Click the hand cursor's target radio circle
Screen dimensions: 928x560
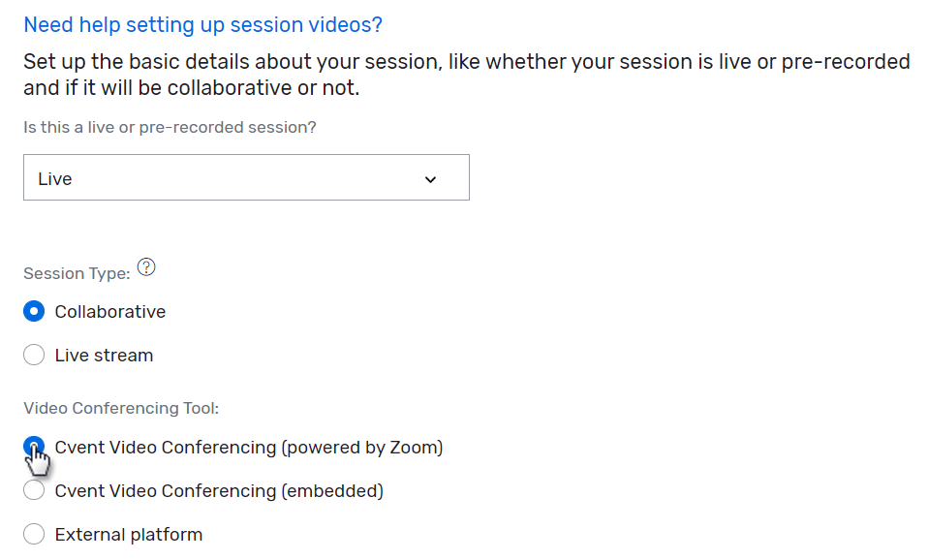(x=34, y=447)
